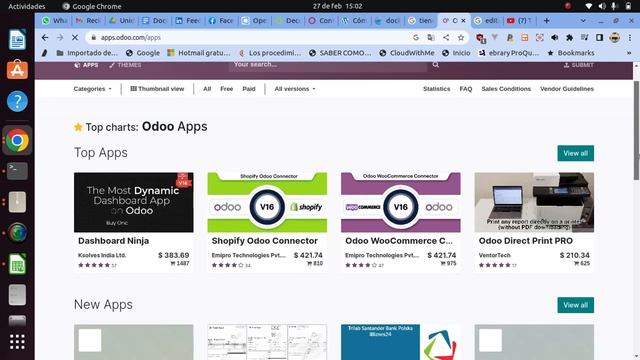
Task: Open Terminal from the dock
Action: pyautogui.click(x=17, y=171)
